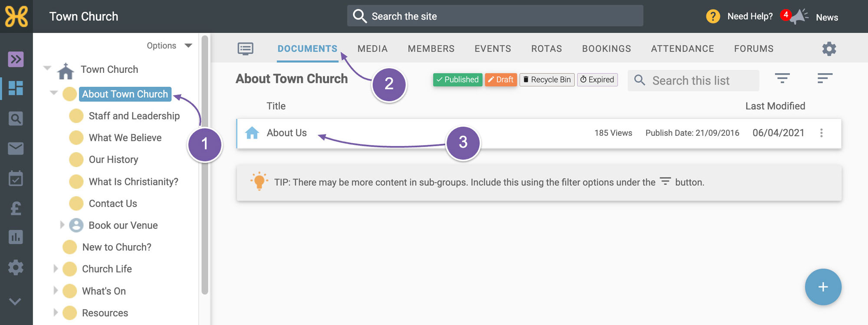
Task: Click the Search this list field
Action: coord(693,80)
